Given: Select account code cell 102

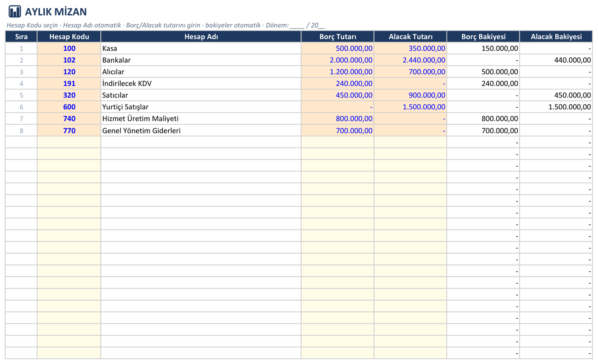Looking at the screenshot, I should click(x=69, y=60).
